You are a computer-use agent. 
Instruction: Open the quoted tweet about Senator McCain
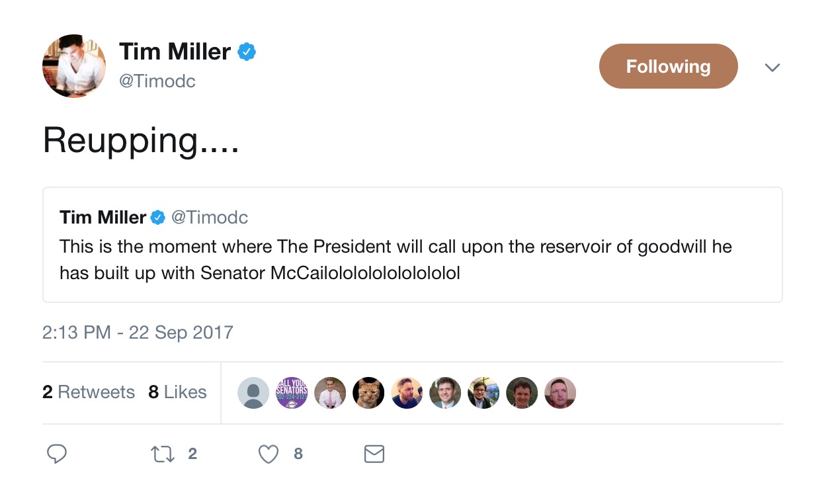coord(412,260)
